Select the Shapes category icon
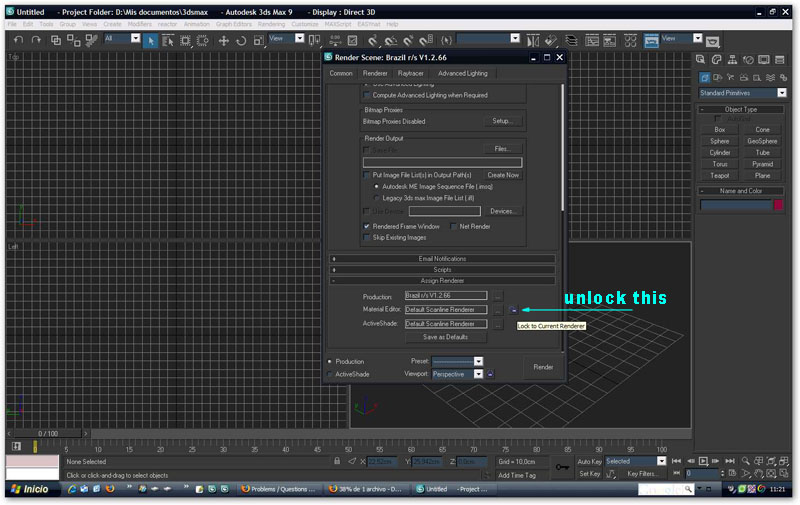 [717, 78]
